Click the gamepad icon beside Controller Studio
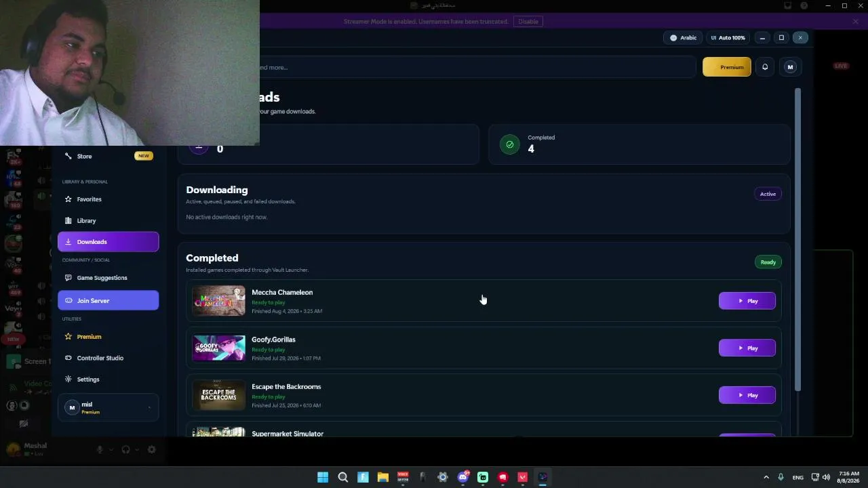The width and height of the screenshot is (868, 488). (x=68, y=358)
